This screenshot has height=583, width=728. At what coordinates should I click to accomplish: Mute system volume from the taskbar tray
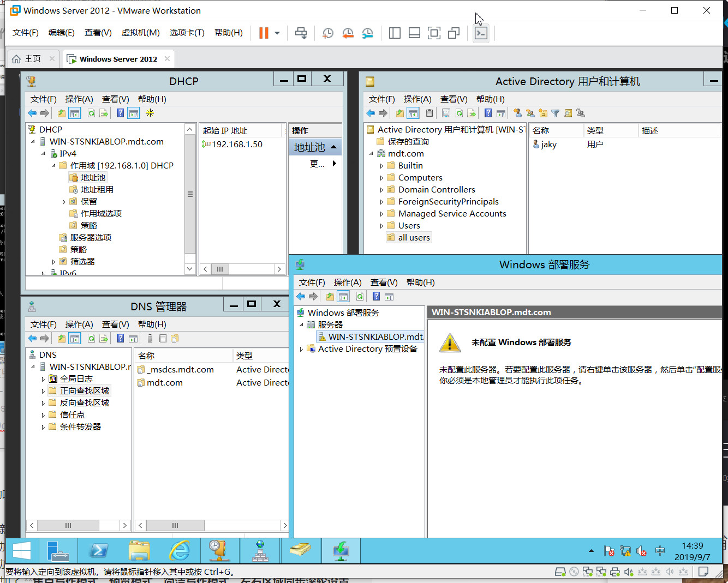[642, 551]
